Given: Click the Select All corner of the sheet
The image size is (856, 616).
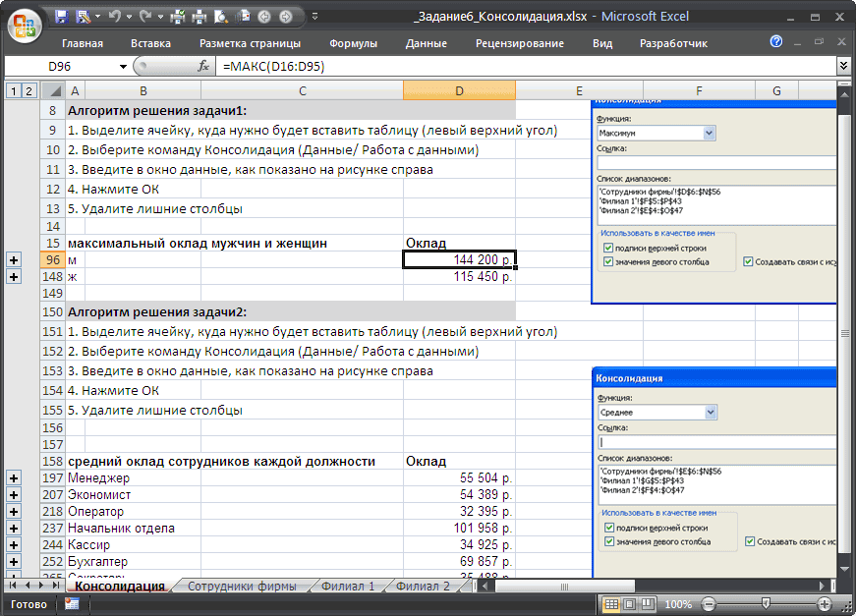Looking at the screenshot, I should 53,90.
